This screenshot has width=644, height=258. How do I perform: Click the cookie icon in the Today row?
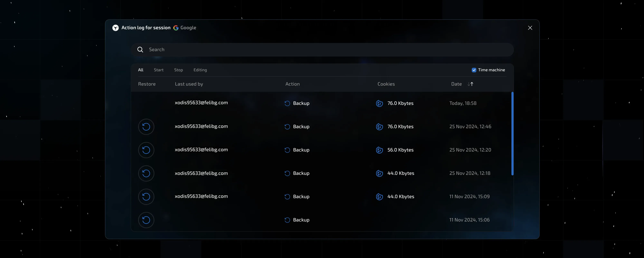coord(379,103)
